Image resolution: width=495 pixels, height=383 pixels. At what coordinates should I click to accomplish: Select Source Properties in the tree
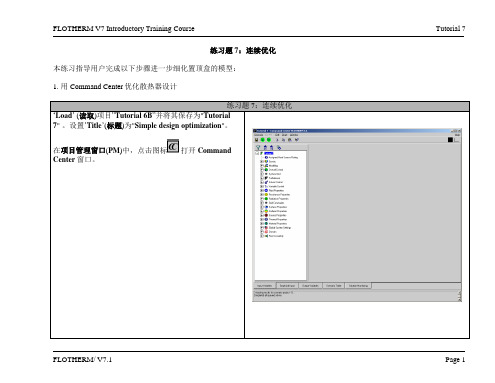[x=277, y=215]
